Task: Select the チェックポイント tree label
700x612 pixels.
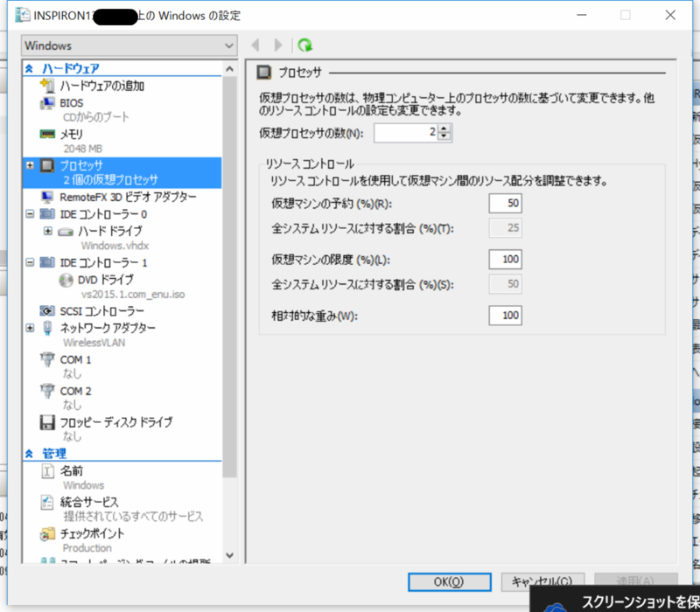Action: 92,533
